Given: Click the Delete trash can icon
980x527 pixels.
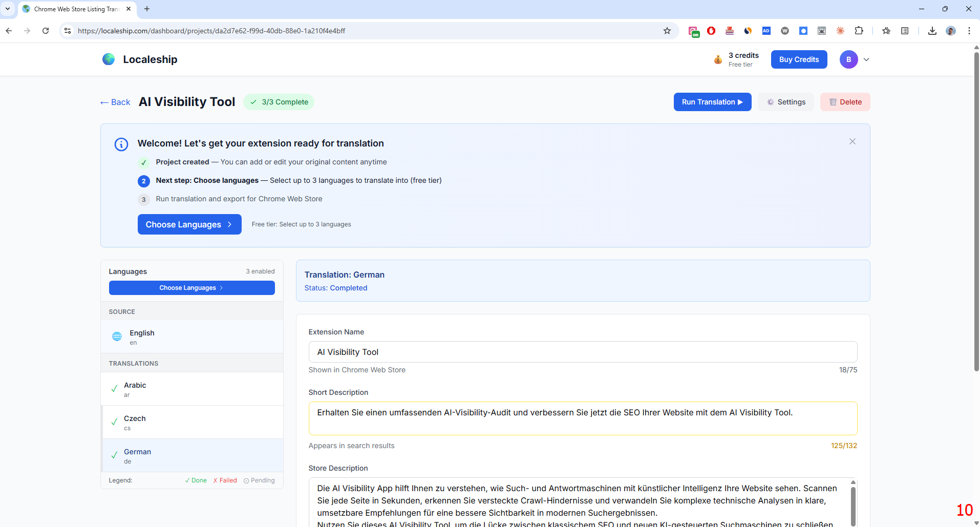Looking at the screenshot, I should 832,102.
